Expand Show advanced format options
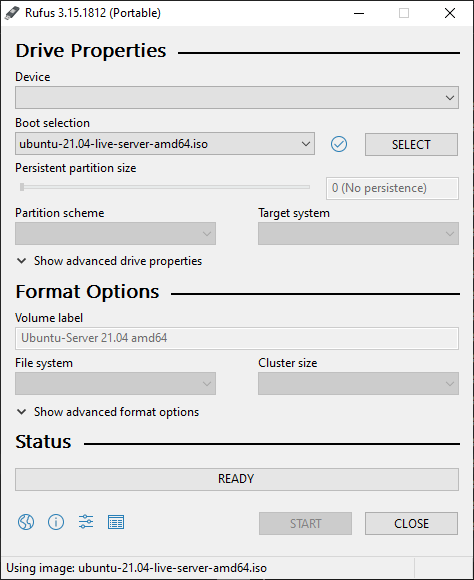Screen dimensions: 474x580 click(108, 412)
